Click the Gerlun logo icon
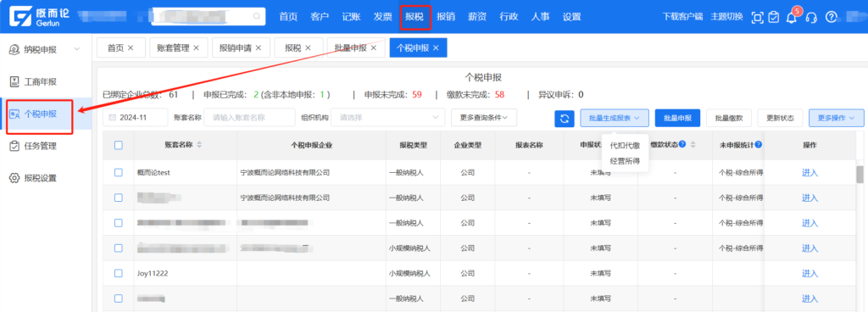Screen dimensions: 868x312 click(x=20, y=16)
